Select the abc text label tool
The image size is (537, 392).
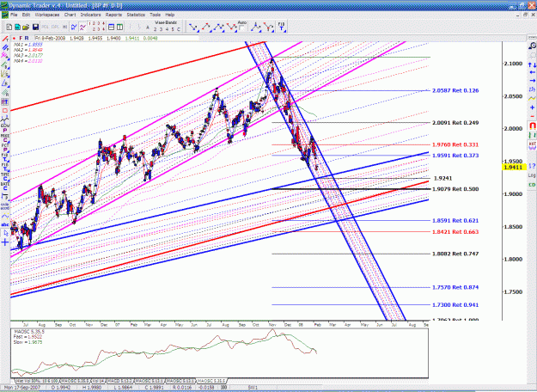[x=5, y=224]
